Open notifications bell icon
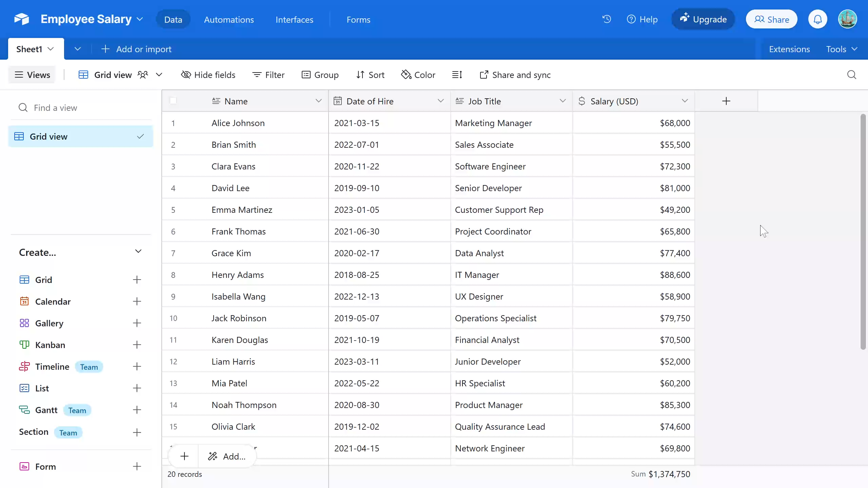This screenshot has height=488, width=868. [817, 19]
